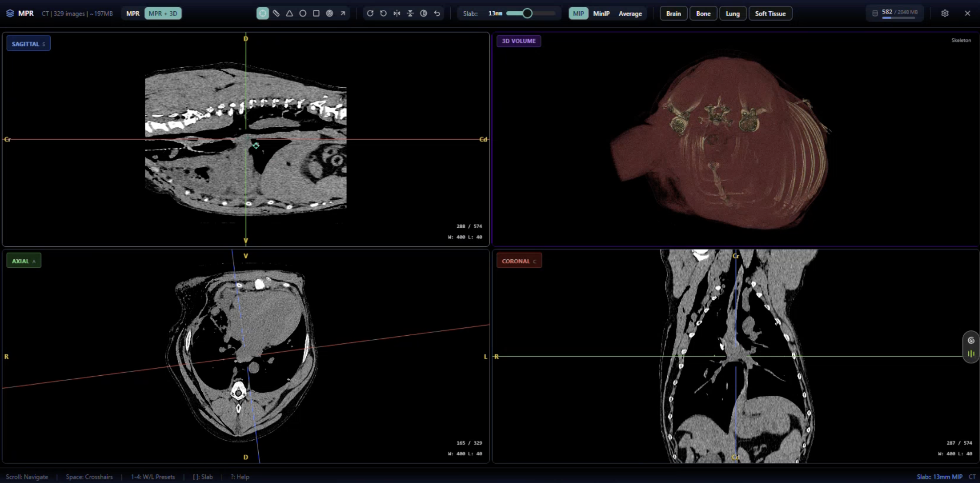Apply the Soft Tissue window preset

click(x=771, y=14)
